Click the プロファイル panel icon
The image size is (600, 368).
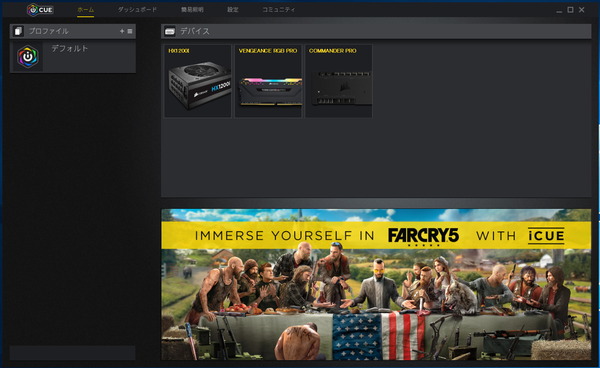point(18,31)
